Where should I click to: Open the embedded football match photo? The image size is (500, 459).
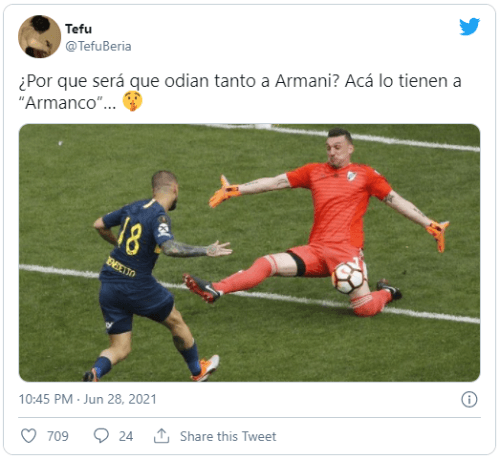pos(249,253)
